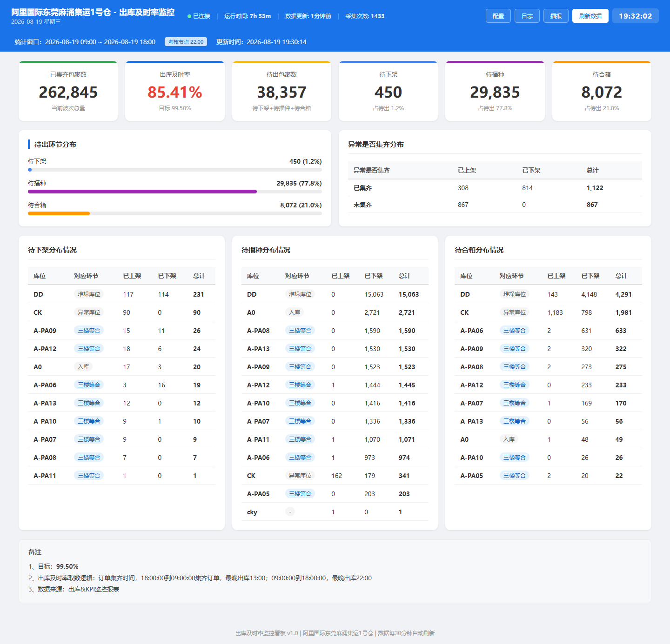Select the 未集齐 row in 异常是否集齐分布
Screen dimensions: 670x644
point(495,205)
